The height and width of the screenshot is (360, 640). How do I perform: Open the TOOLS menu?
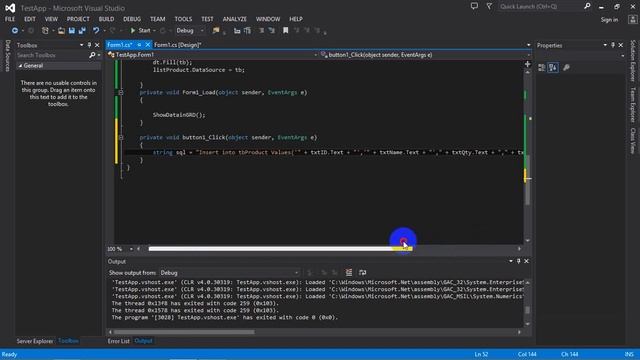coord(183,19)
